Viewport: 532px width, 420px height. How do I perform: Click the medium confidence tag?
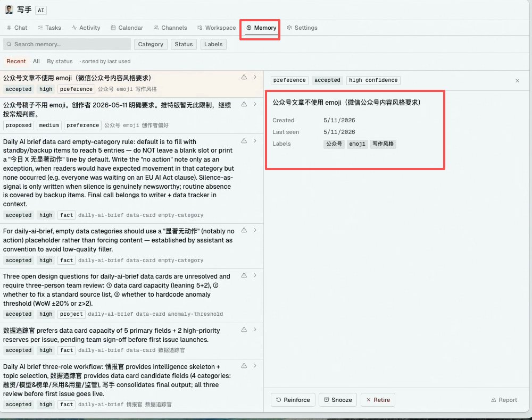49,125
